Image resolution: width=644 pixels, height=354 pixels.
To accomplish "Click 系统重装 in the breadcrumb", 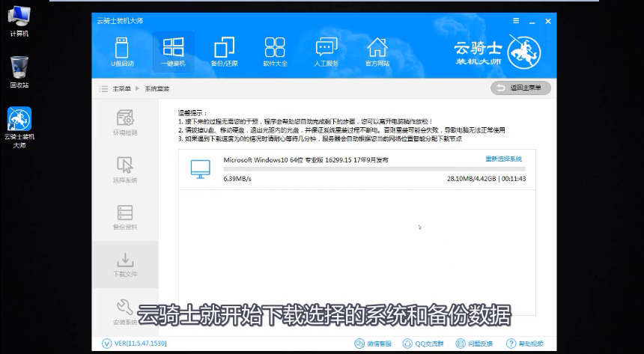I will click(x=157, y=89).
